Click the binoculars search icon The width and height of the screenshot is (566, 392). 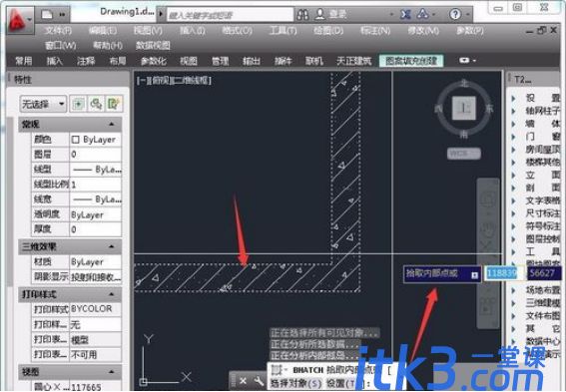302,14
